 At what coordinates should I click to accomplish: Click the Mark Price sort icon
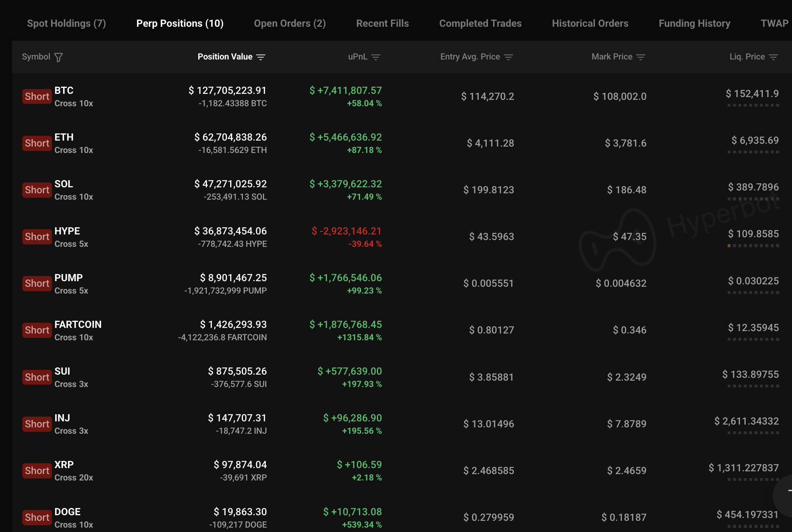coord(641,57)
